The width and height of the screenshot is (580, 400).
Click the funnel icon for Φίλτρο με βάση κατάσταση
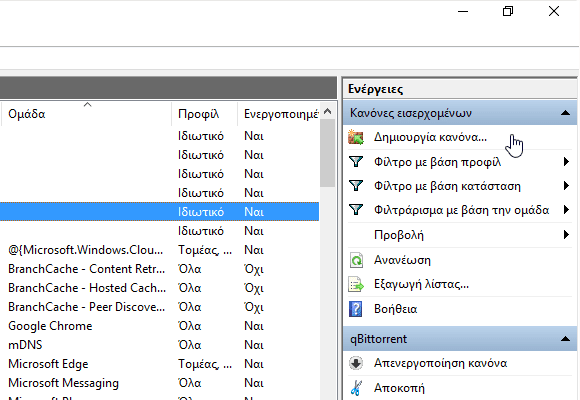click(356, 186)
